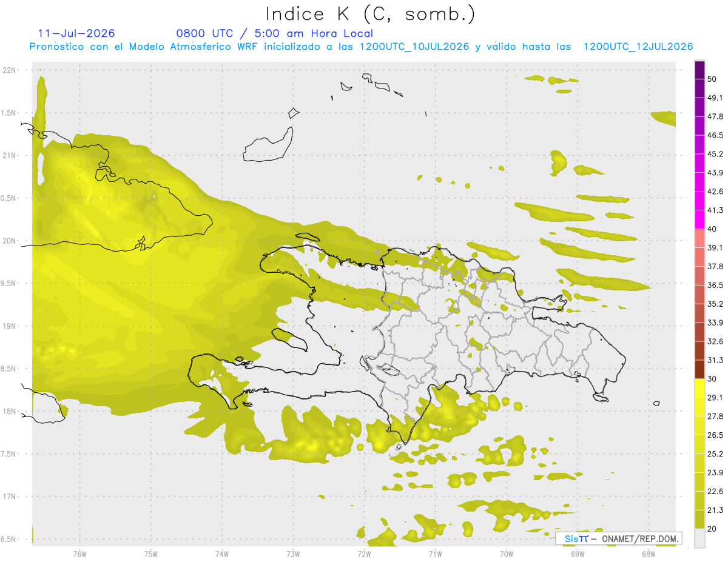Click the "Indice K (C, somb.)" title
Viewport: 728px width, 562px height.
(x=371, y=15)
